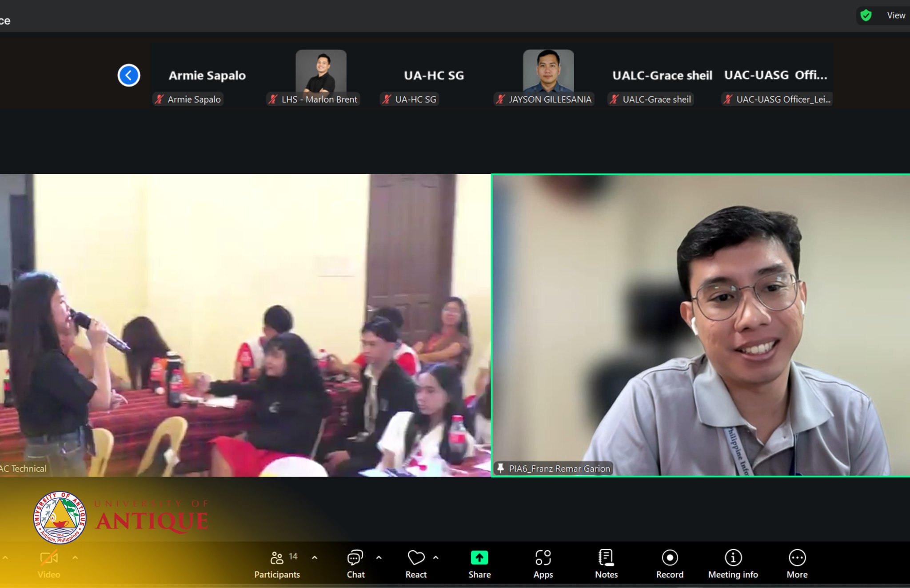The height and width of the screenshot is (588, 910).
Task: Expand video settings arrow beside Video
Action: [x=75, y=557]
